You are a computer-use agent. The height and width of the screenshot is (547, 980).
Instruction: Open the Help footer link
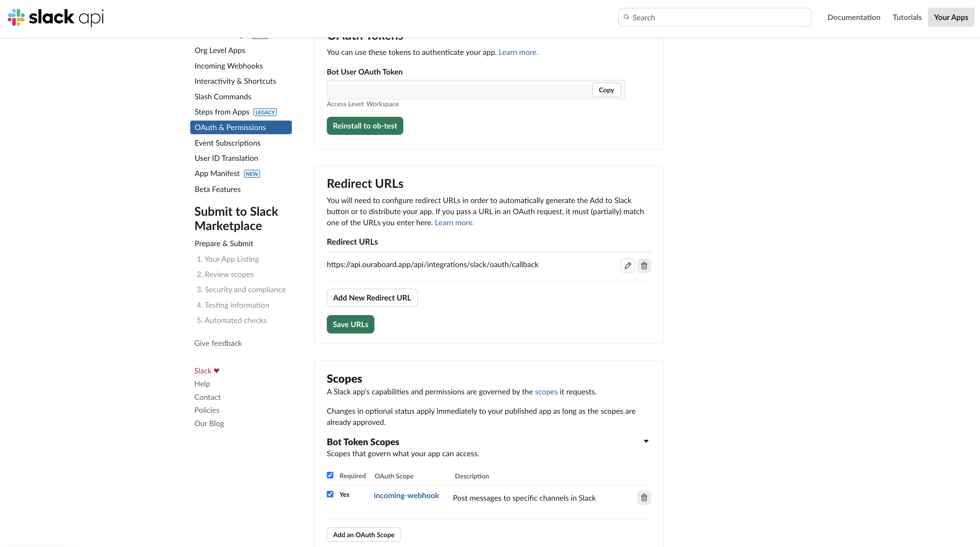(x=202, y=384)
